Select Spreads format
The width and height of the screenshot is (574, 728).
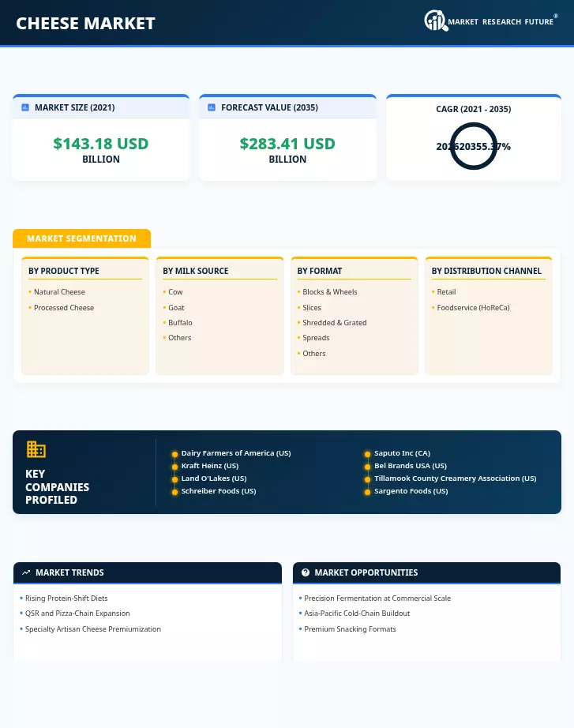(316, 338)
